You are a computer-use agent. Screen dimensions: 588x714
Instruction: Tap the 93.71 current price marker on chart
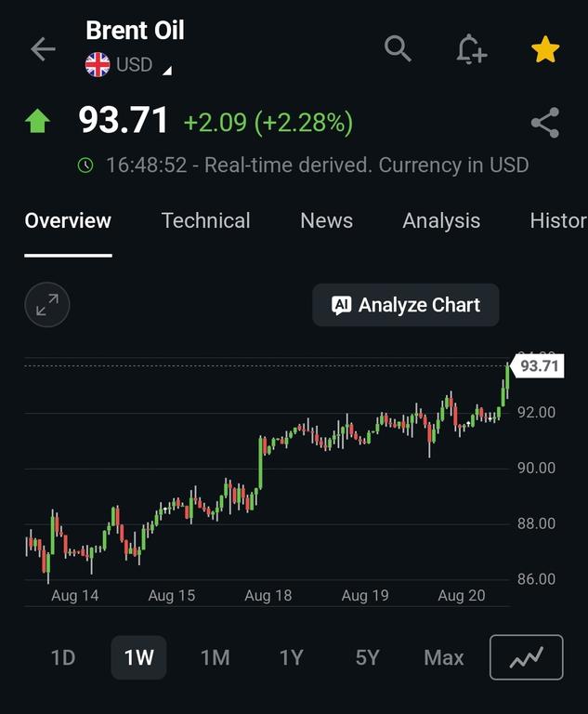tap(538, 365)
